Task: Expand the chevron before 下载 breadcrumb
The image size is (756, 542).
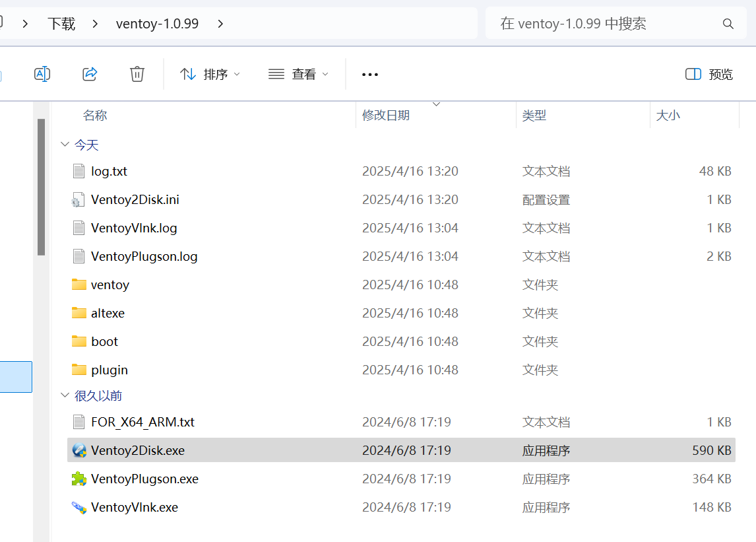Action: click(25, 24)
